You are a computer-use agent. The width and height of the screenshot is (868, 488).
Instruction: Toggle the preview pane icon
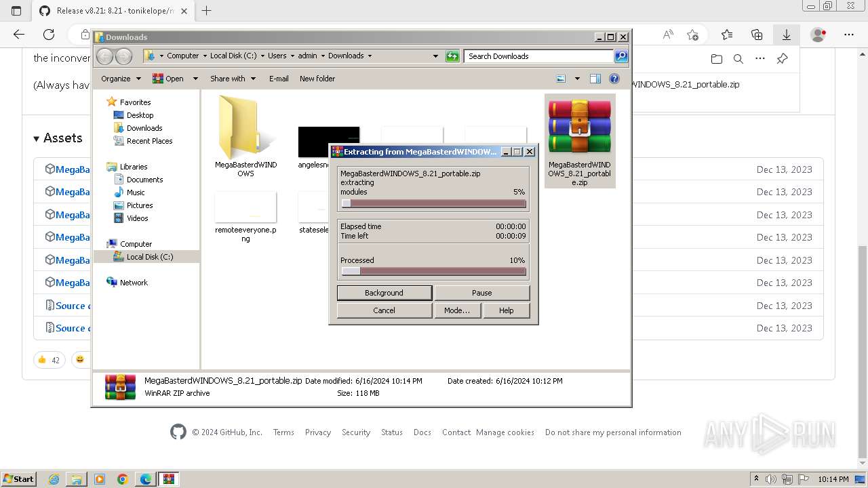tap(595, 79)
